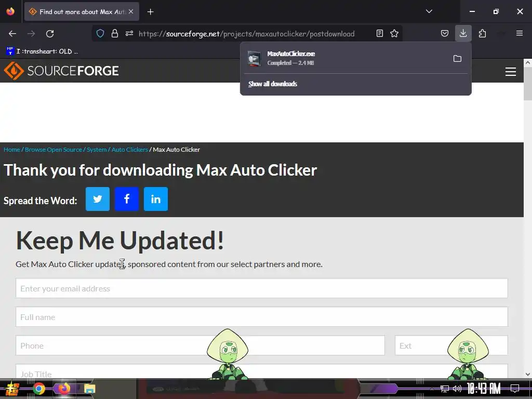Open Auto Clickers breadcrumb link
Viewport: 532px width, 399px height.
[x=129, y=150]
